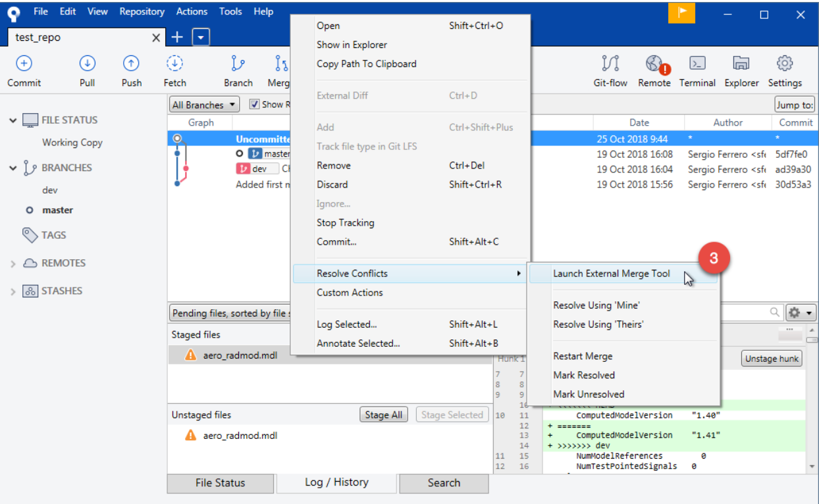The width and height of the screenshot is (819, 504).
Task: Open the All Branches dropdown
Action: [205, 105]
